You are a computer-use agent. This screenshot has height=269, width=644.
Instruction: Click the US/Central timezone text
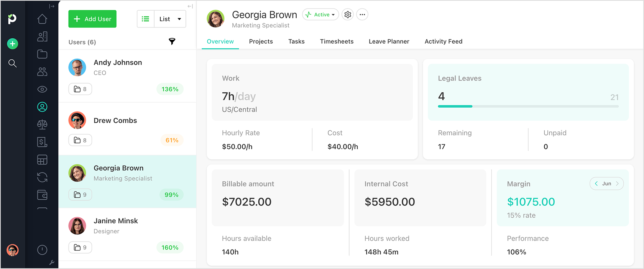click(240, 110)
